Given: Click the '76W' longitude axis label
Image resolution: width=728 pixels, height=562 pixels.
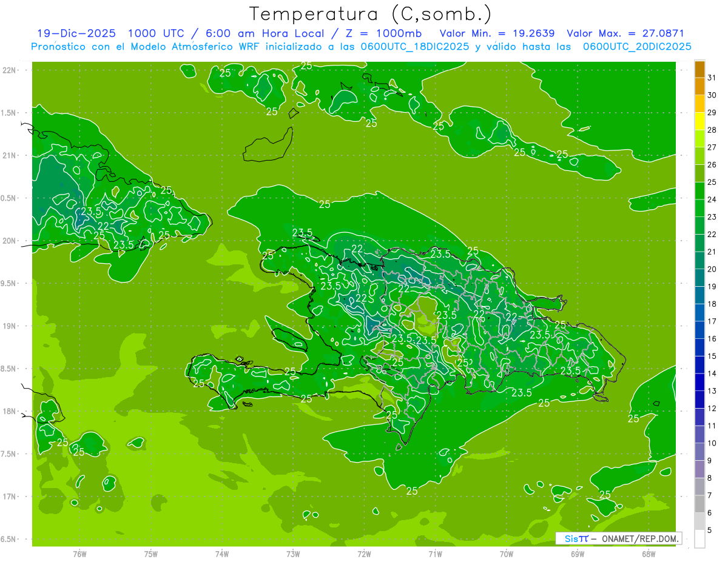Looking at the screenshot, I should (x=79, y=554).
